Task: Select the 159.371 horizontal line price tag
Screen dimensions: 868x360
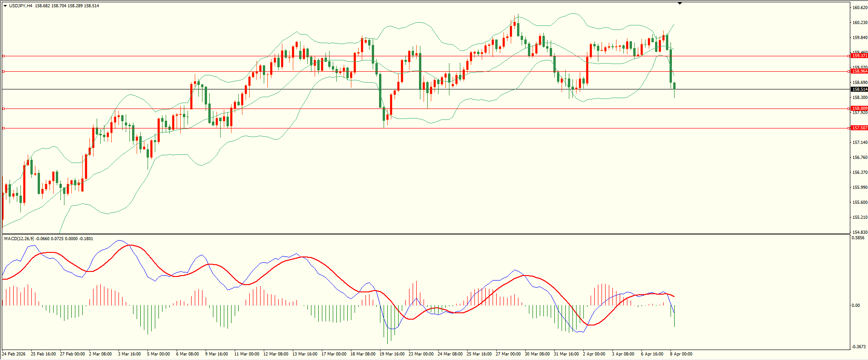Action: click(859, 56)
